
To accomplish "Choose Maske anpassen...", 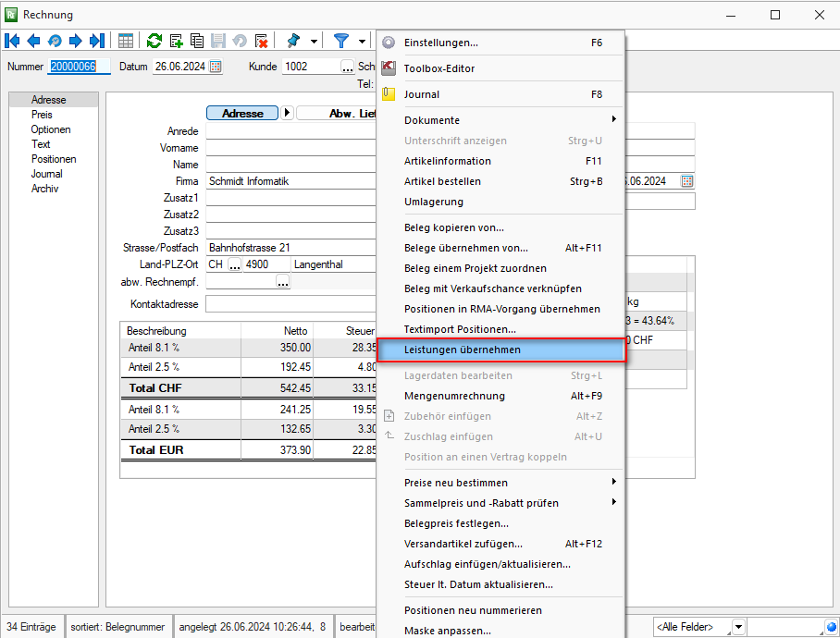I will [x=500, y=631].
